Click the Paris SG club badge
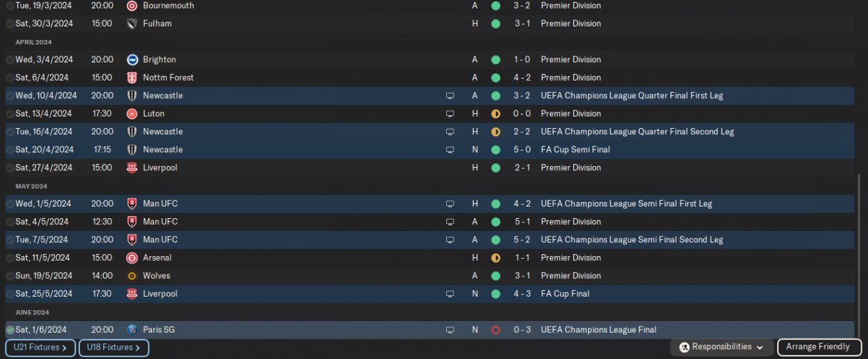 coord(132,330)
